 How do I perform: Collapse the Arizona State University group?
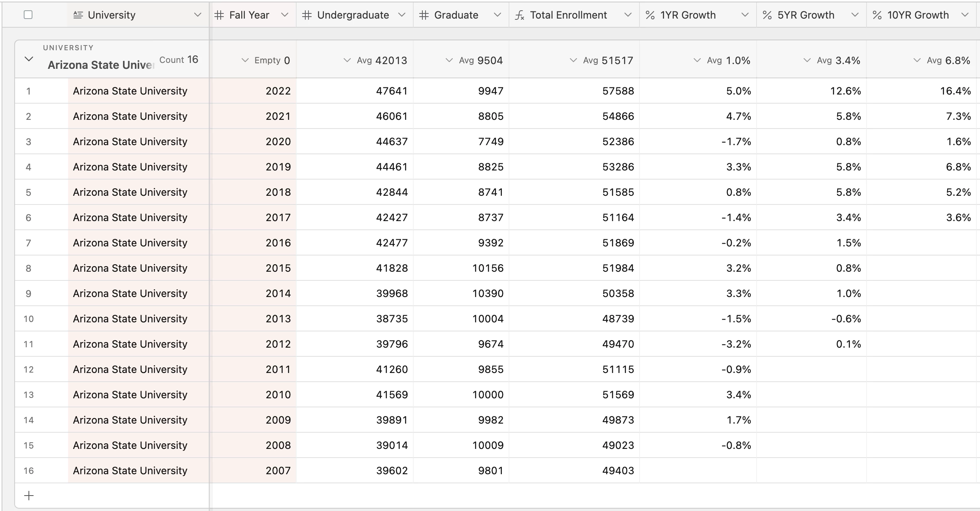[29, 59]
